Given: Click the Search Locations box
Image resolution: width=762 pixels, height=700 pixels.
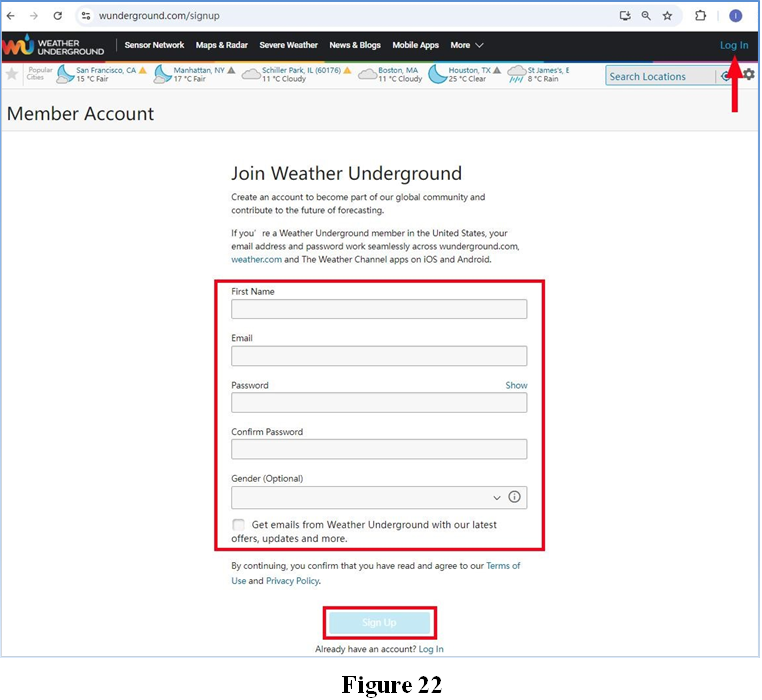Looking at the screenshot, I should tap(660, 76).
